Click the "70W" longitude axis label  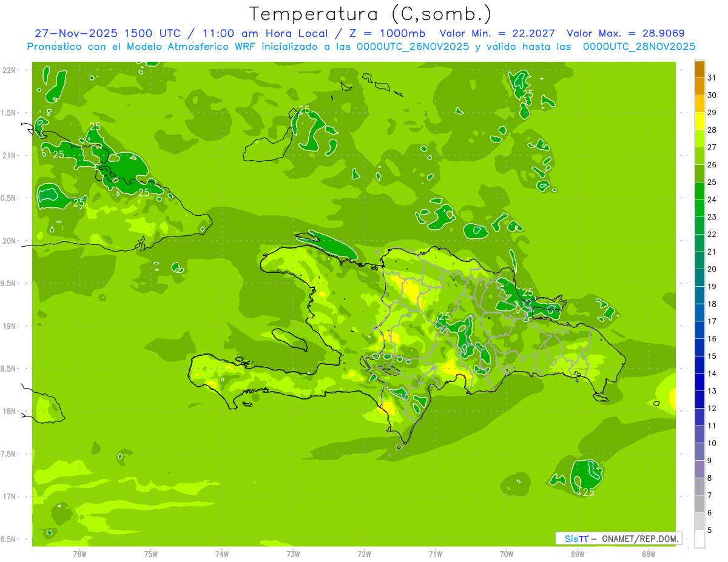pyautogui.click(x=507, y=554)
